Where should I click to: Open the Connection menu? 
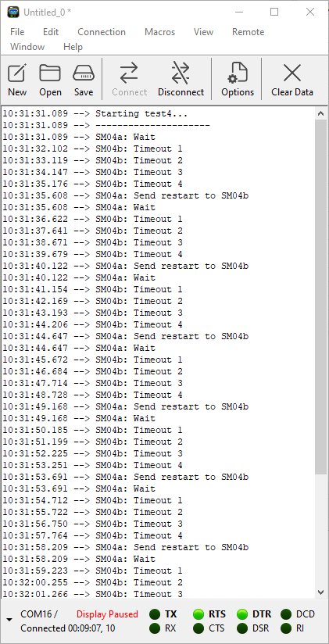point(102,32)
